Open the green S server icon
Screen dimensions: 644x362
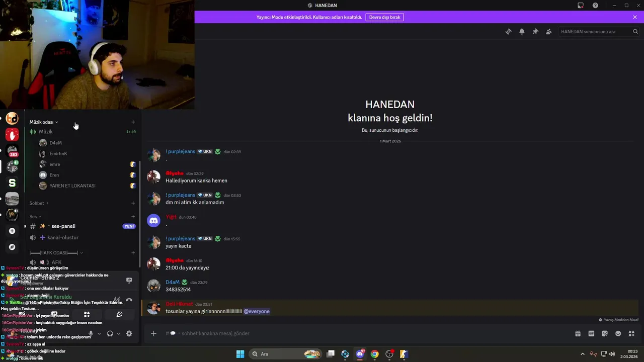pyautogui.click(x=12, y=183)
